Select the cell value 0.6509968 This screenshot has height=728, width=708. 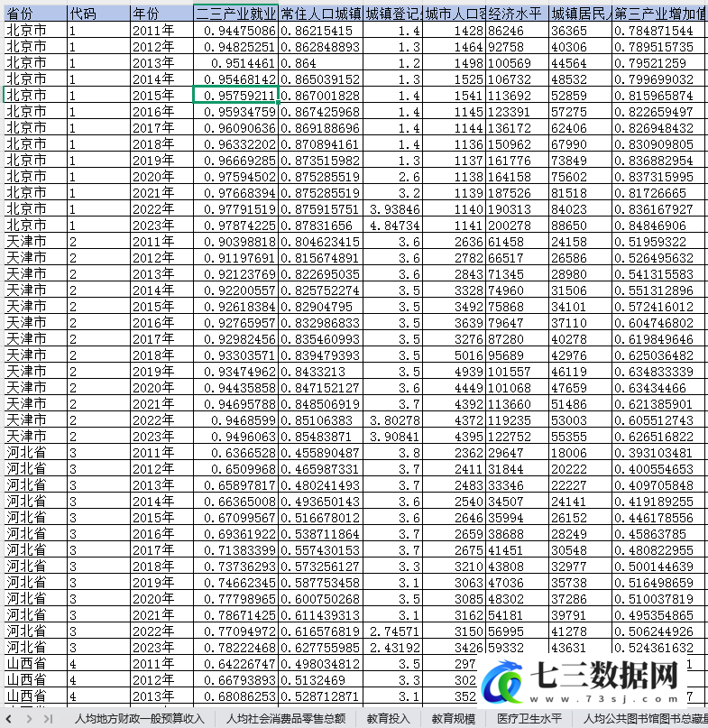coord(235,469)
